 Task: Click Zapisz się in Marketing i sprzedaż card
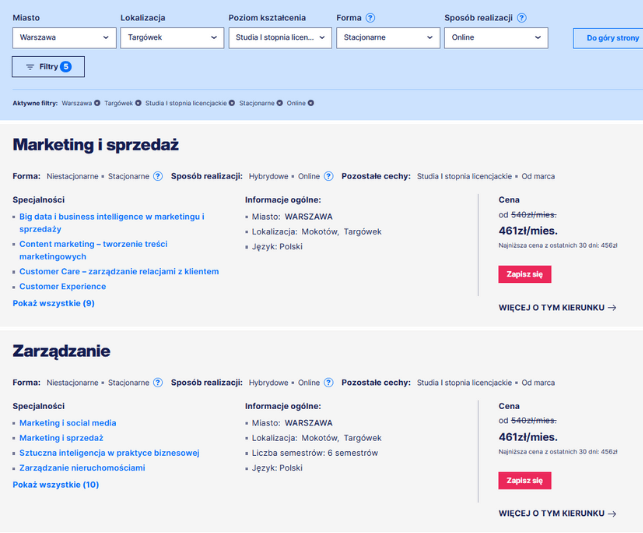[524, 274]
